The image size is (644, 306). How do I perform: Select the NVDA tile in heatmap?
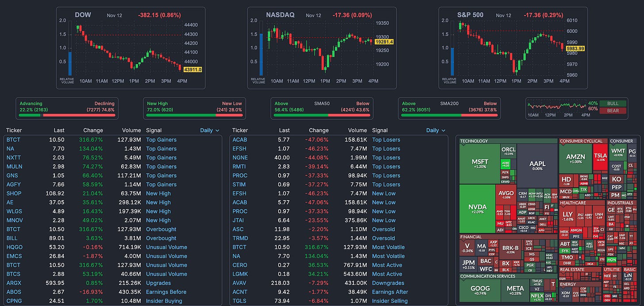[477, 209]
